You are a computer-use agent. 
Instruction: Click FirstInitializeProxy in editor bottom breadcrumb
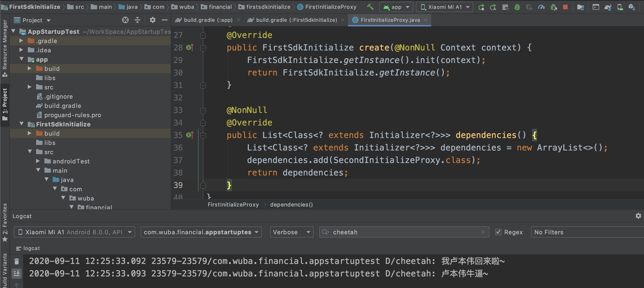[233, 204]
